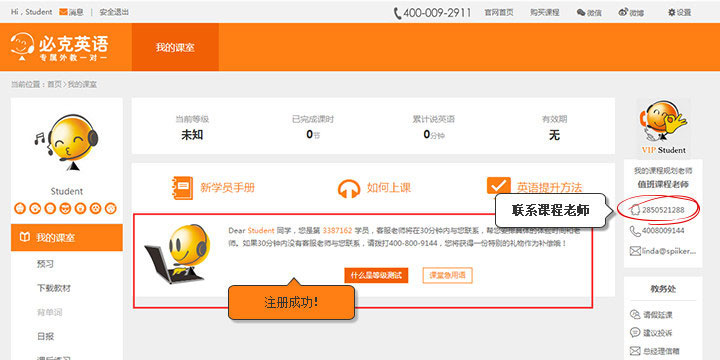Click the laptop smiley mascot image
This screenshot has width=720, height=360.
[178, 254]
